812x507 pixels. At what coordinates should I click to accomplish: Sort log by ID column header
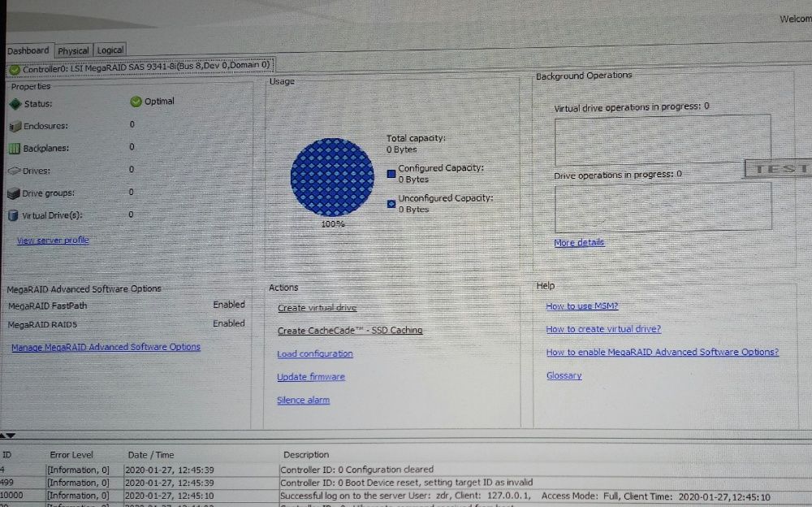coord(6,455)
